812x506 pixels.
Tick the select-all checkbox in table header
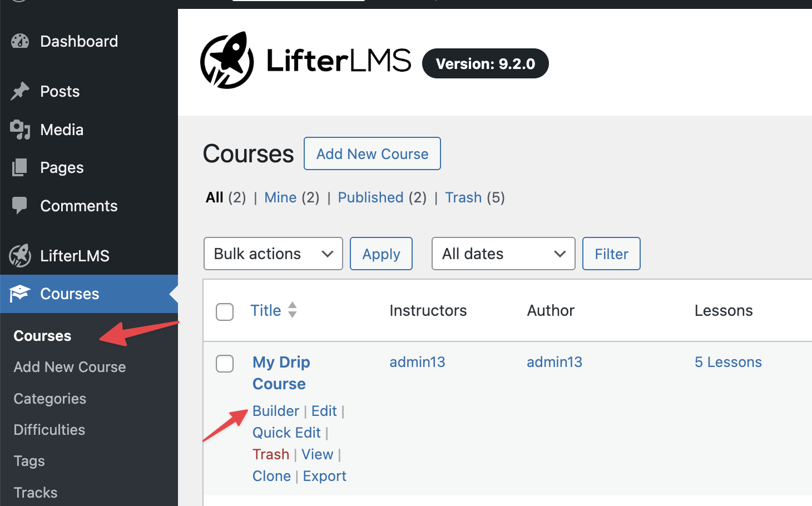click(225, 312)
